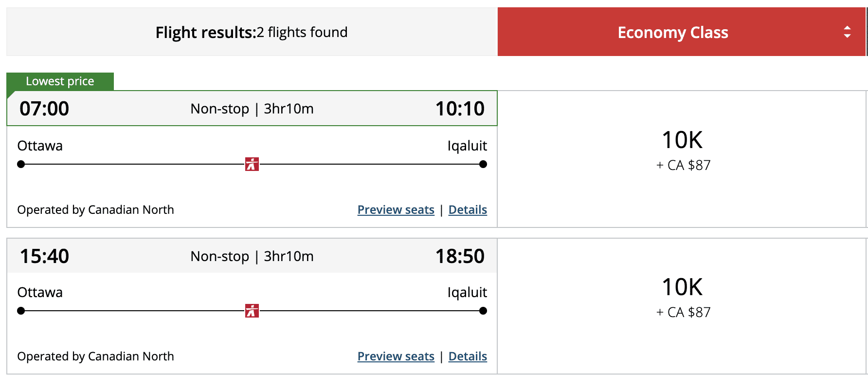Click Canadian North airline icon on 15:40 flight

252,311
